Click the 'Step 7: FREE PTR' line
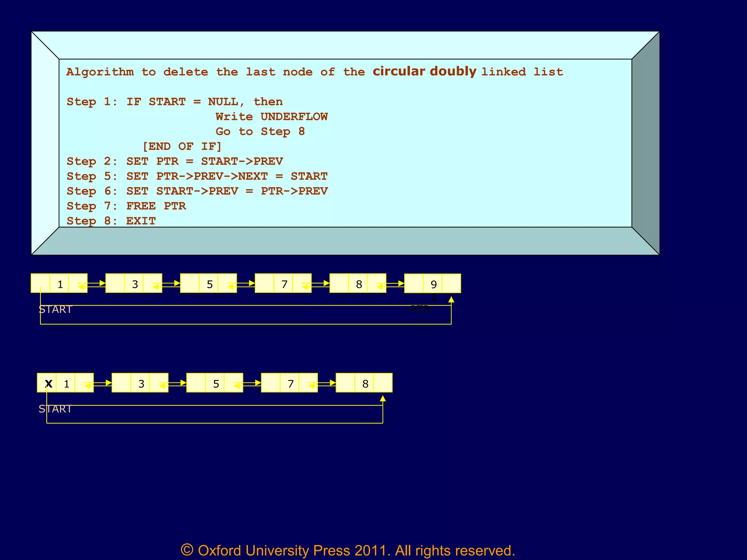 point(126,206)
